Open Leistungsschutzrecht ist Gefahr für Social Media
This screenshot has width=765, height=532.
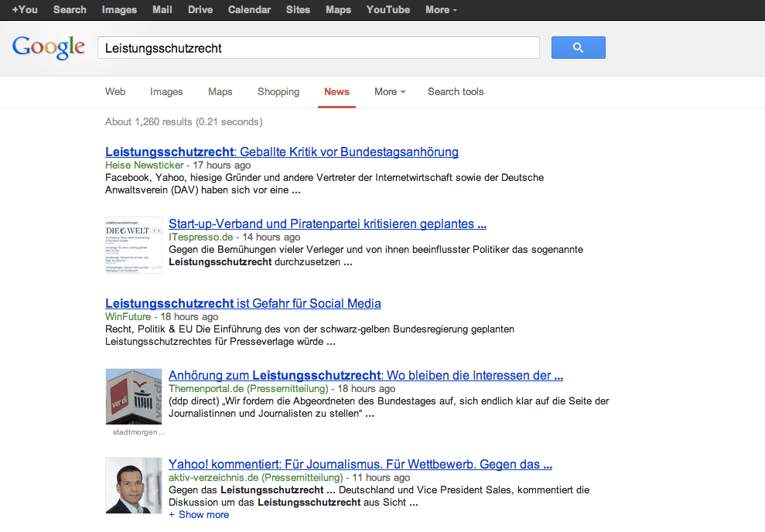[243, 303]
